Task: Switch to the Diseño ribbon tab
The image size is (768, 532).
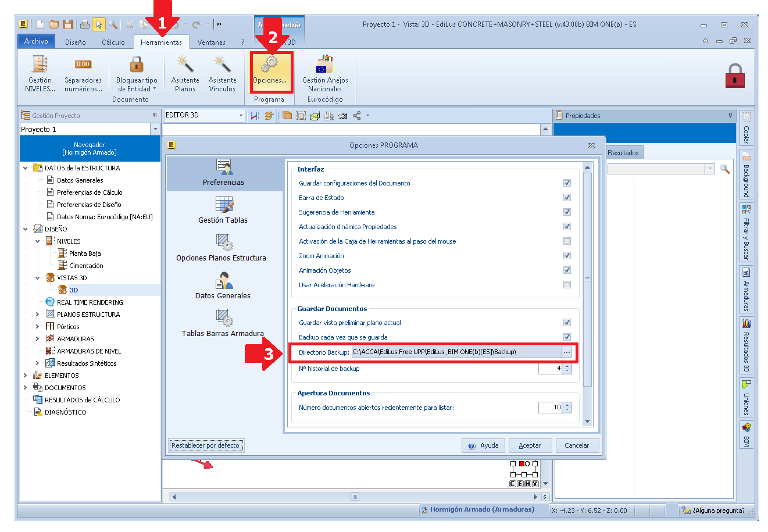Action: (76, 42)
